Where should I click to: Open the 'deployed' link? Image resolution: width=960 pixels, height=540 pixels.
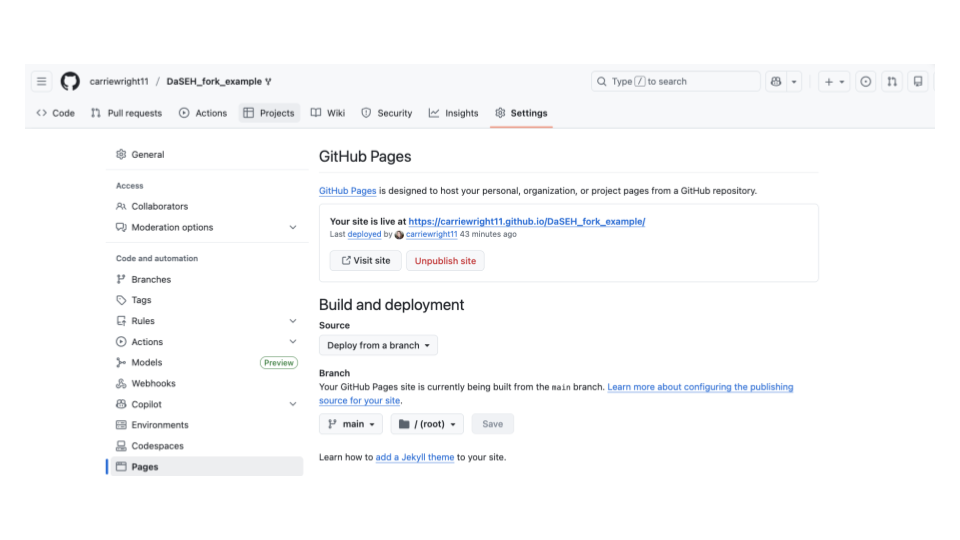pos(364,234)
